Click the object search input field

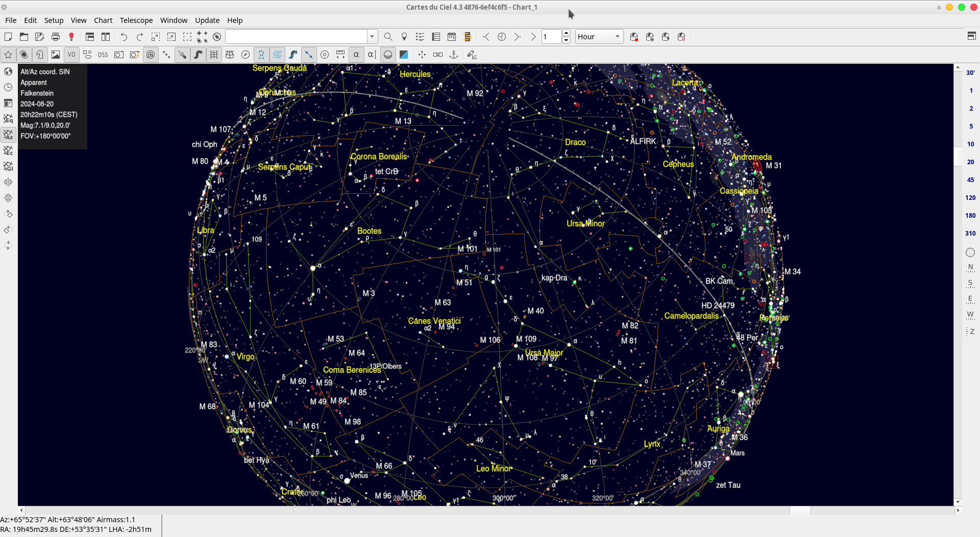(297, 37)
